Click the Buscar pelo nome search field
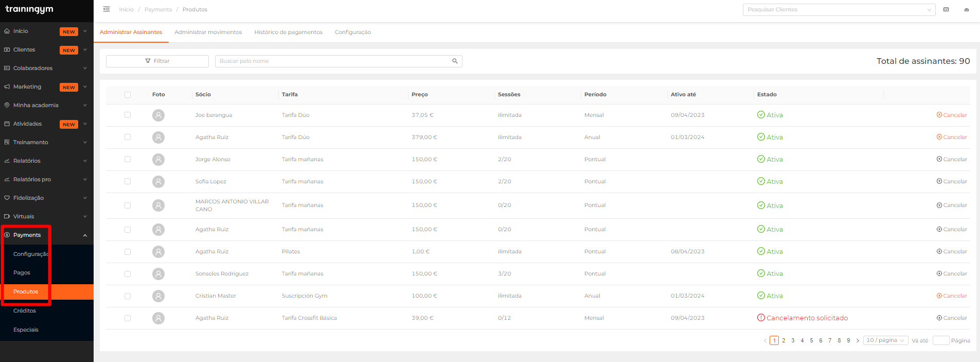 click(x=338, y=61)
